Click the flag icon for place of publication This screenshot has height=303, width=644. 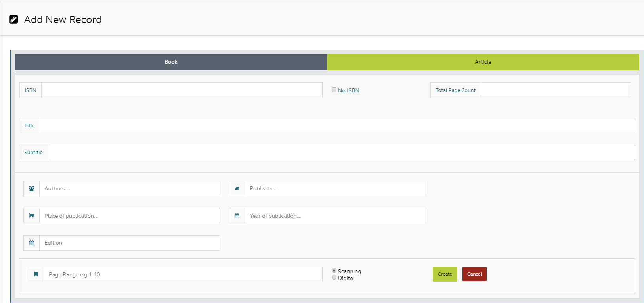point(32,216)
